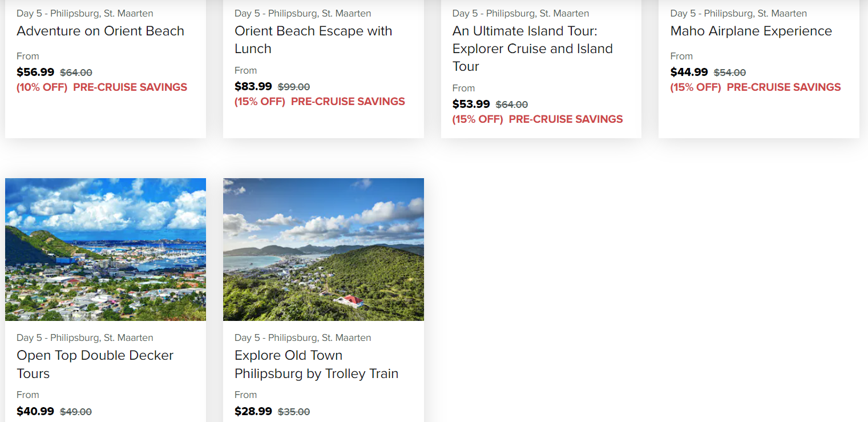The height and width of the screenshot is (422, 868).
Task: Click the strikethrough $99.00 original price
Action: coord(294,87)
